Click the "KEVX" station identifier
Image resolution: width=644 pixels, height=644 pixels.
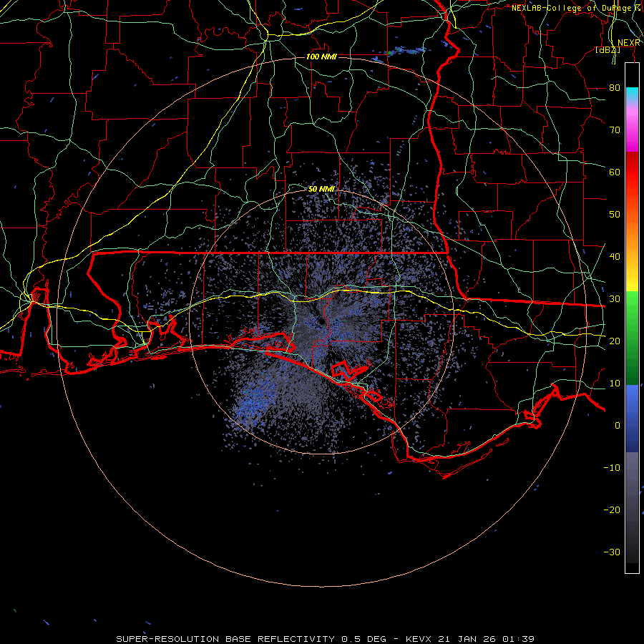point(420,639)
